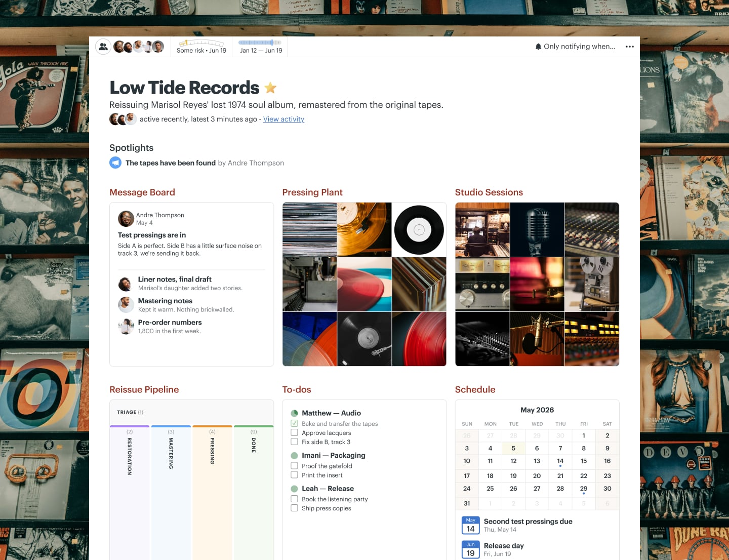The width and height of the screenshot is (729, 560).
Task: Open the black vinyl record thumbnail
Action: point(419,230)
